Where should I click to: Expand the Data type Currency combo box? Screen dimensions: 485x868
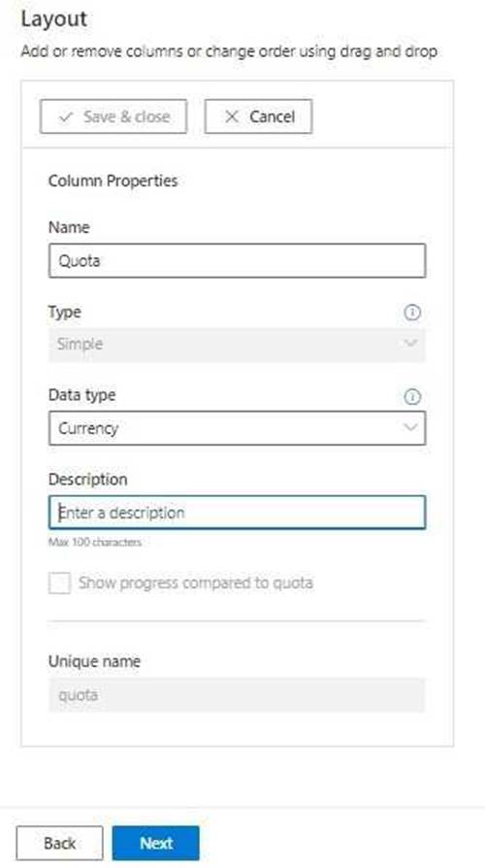238,428
